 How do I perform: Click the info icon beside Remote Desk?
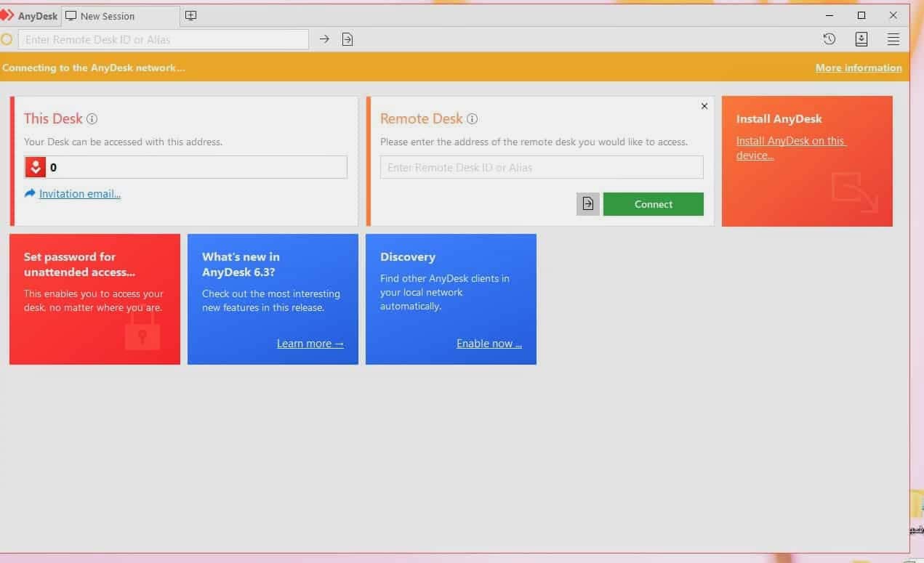[473, 119]
